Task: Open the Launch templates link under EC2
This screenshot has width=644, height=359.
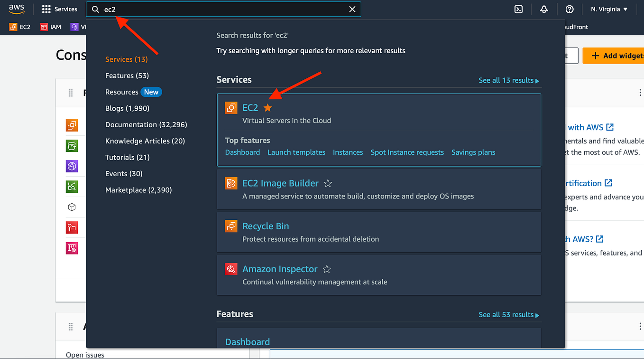Action: [296, 152]
